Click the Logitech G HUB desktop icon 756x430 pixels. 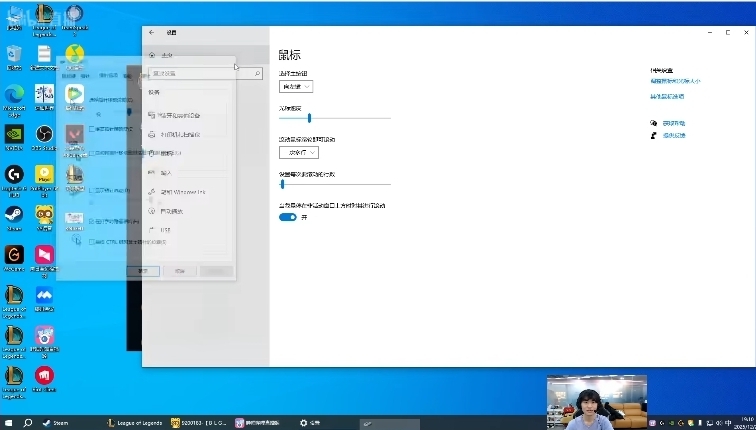click(14, 174)
